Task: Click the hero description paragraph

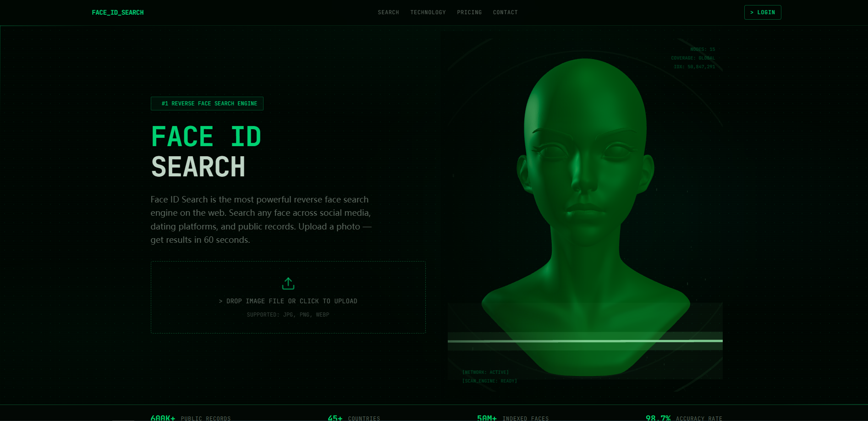Action: point(261,219)
